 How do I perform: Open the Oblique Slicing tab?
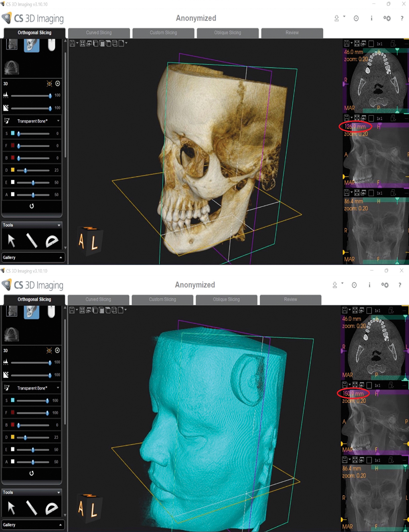227,33
